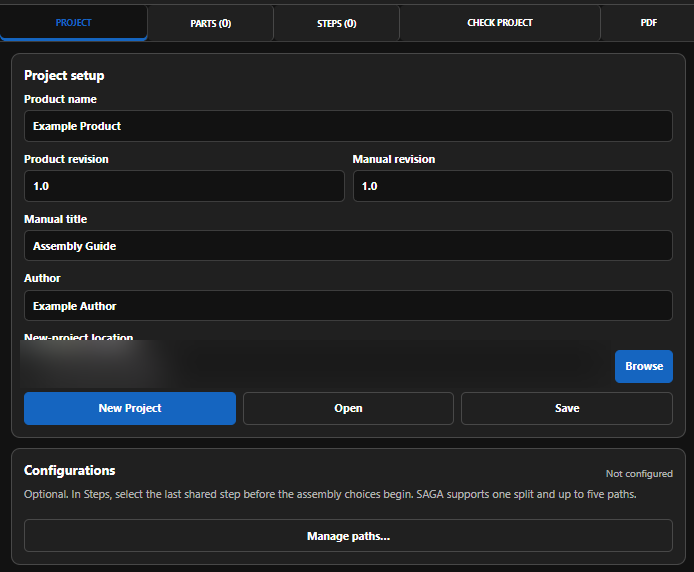
Task: Save the current project
Action: coord(567,408)
